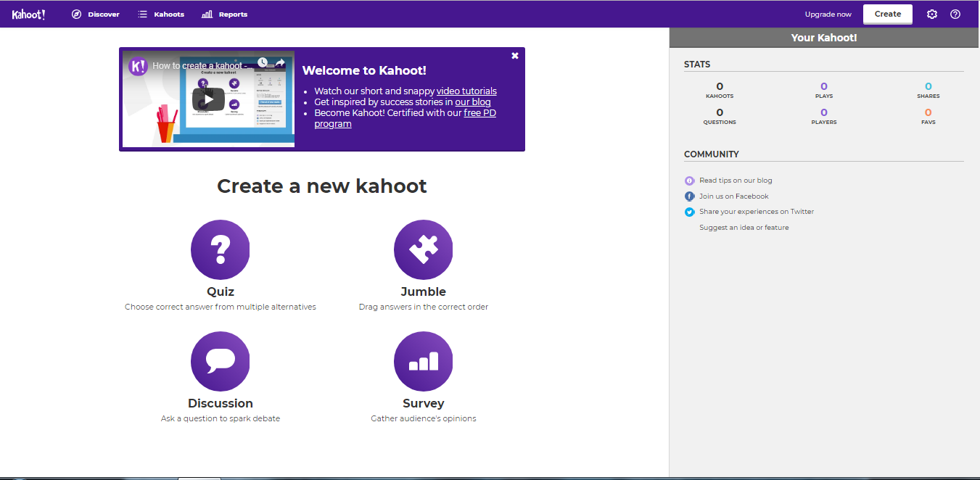
Task: Click the Jumble heading text
Action: tap(424, 291)
